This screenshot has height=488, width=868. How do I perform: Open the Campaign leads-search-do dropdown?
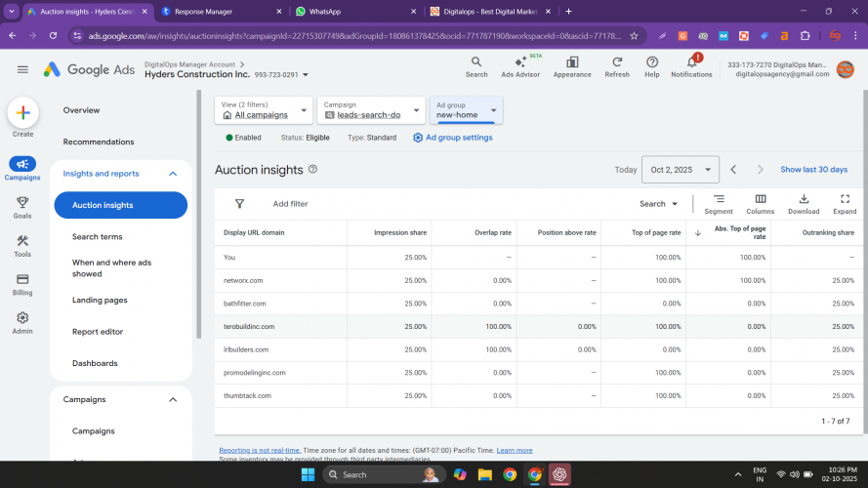click(x=371, y=111)
